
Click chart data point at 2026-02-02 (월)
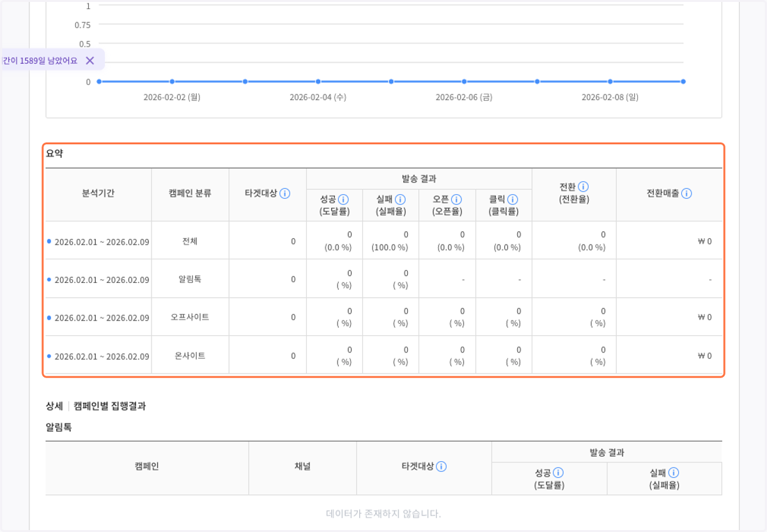(x=172, y=82)
